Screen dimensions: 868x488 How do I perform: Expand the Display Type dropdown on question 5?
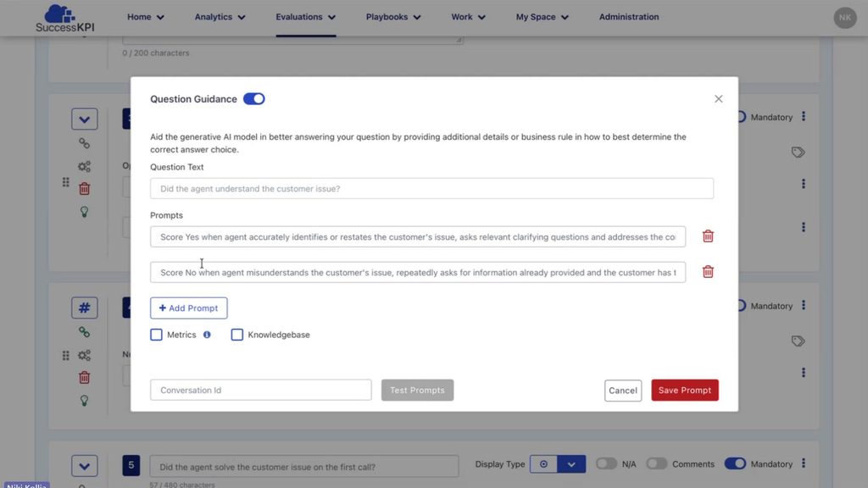(x=571, y=463)
